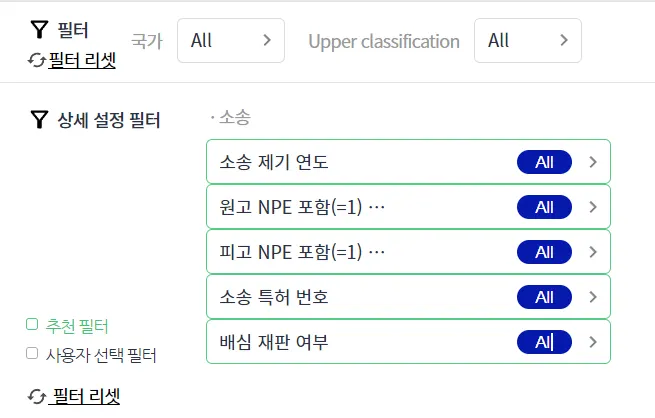The width and height of the screenshot is (655, 418).
Task: Click chevron arrow on 소송 제기 연도 row
Action: click(593, 162)
